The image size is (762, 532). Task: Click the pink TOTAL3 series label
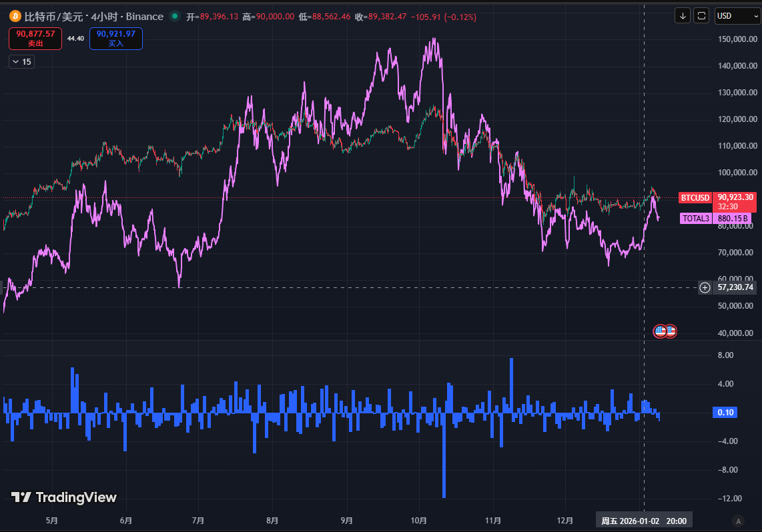pos(695,218)
